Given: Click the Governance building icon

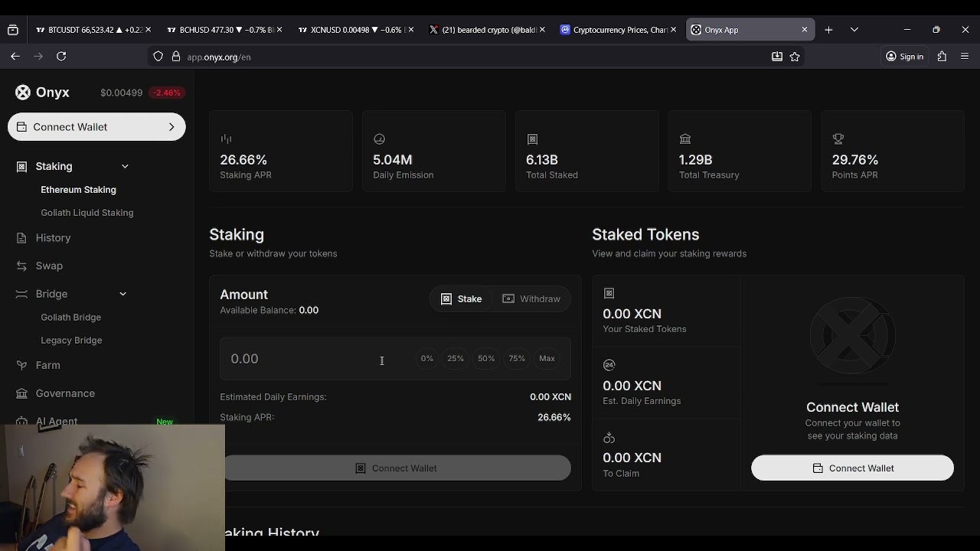Looking at the screenshot, I should (x=21, y=393).
